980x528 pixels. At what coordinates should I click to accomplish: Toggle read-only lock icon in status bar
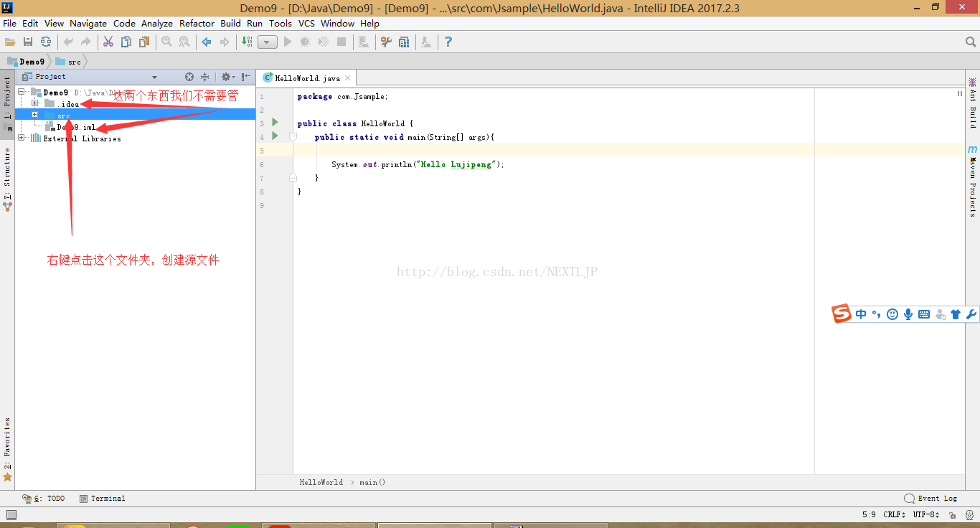pyautogui.click(x=952, y=515)
